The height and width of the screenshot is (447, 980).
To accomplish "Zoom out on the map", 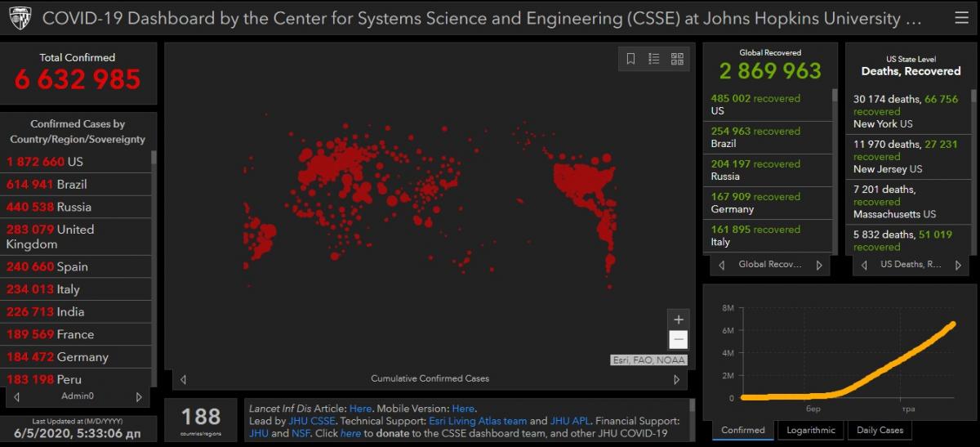I will (x=678, y=340).
